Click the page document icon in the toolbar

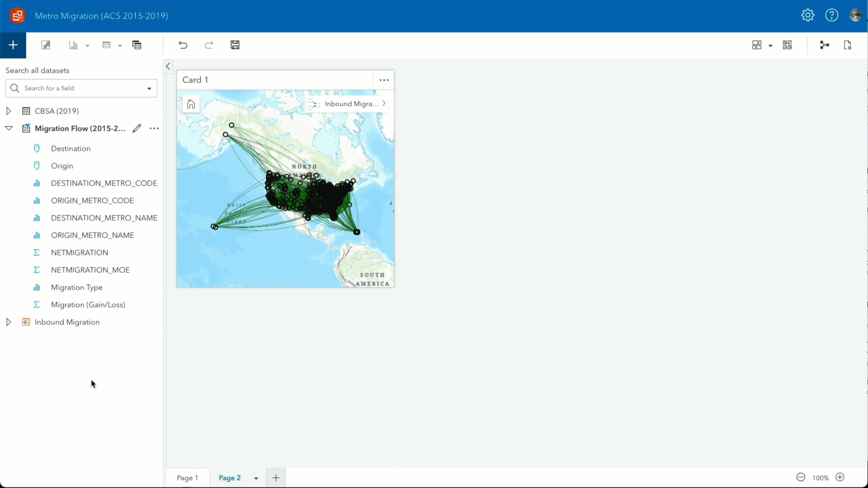coord(847,45)
